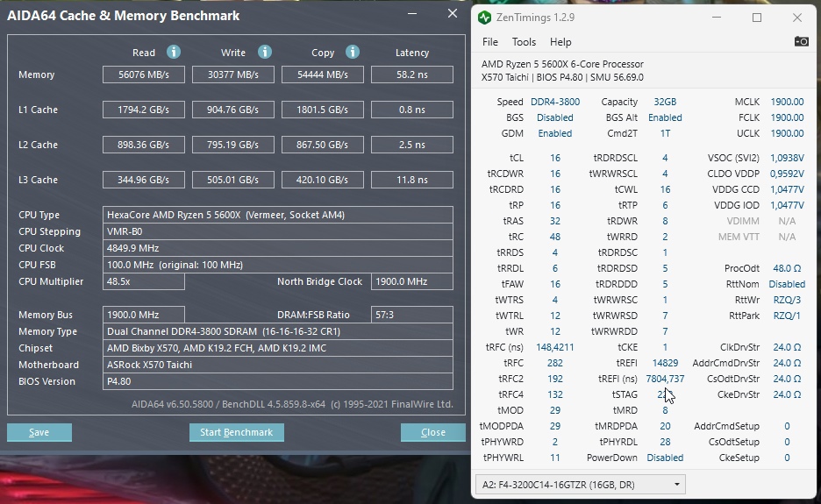
Task: Click the Copy info icon in AIDA64
Action: 353,52
